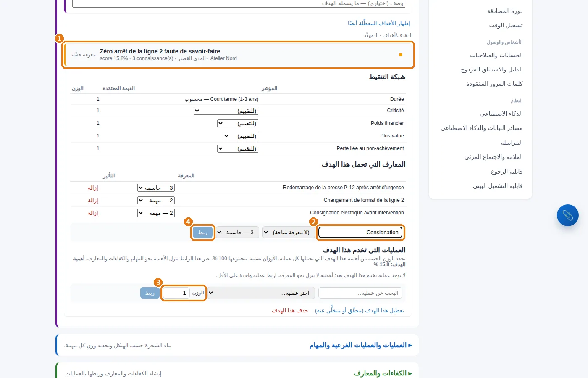Image resolution: width=588 pixels, height=378 pixels.
Task: Open the اختر عملية process dropdown
Action: 261,293
